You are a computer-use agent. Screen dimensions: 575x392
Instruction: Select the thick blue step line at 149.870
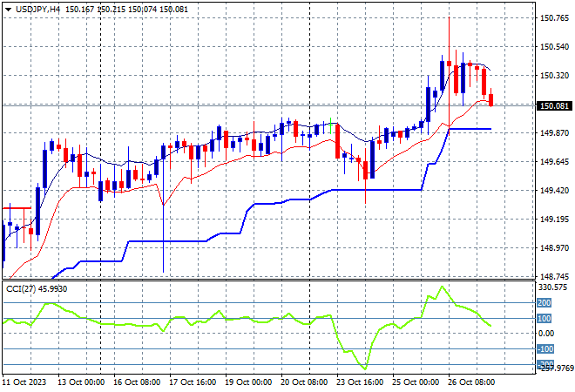(x=470, y=129)
